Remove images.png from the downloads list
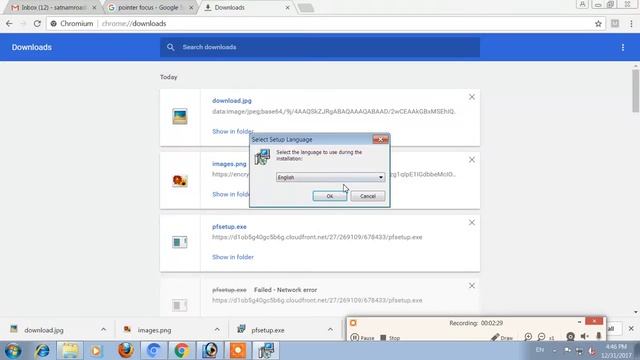This screenshot has width=640, height=360. (x=471, y=160)
